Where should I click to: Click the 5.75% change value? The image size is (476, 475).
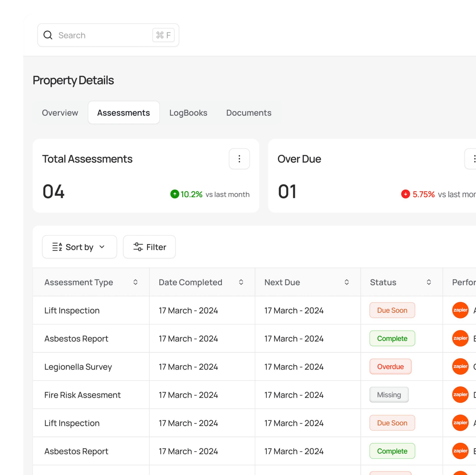[423, 194]
